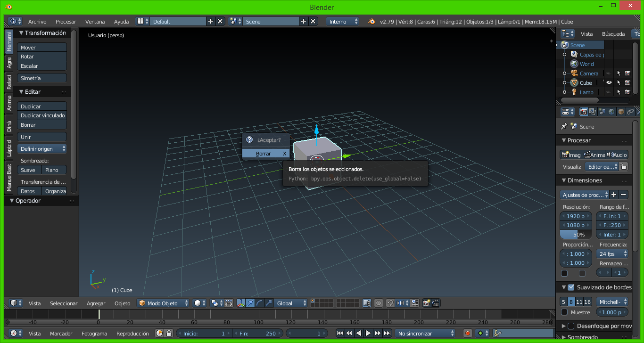Open the Modo Objeto mode dropdown
This screenshot has width=644, height=343.
point(163,303)
